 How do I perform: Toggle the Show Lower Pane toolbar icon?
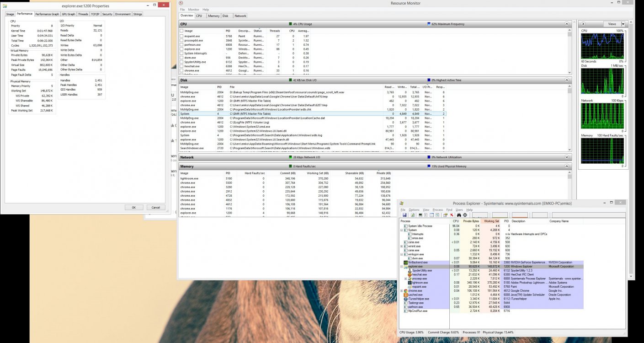pyautogui.click(x=431, y=215)
